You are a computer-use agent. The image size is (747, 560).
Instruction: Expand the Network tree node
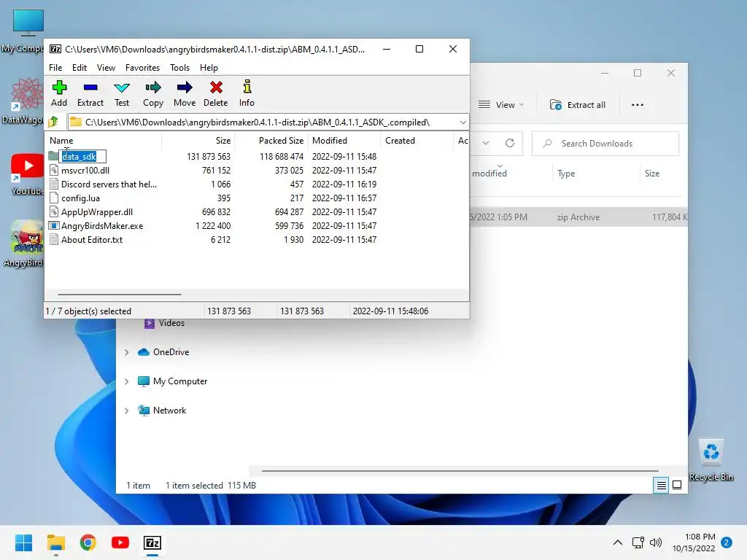pos(127,411)
